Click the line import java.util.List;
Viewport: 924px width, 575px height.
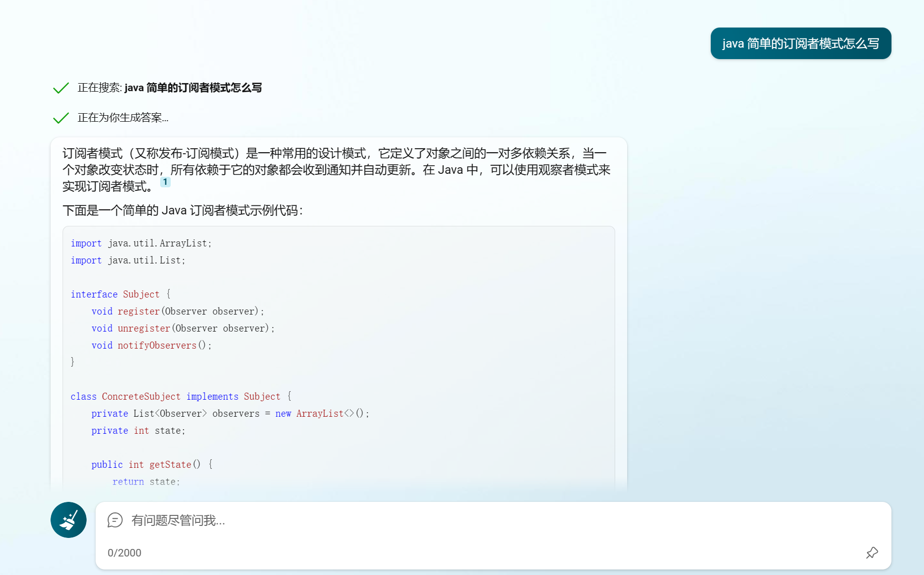pyautogui.click(x=128, y=260)
